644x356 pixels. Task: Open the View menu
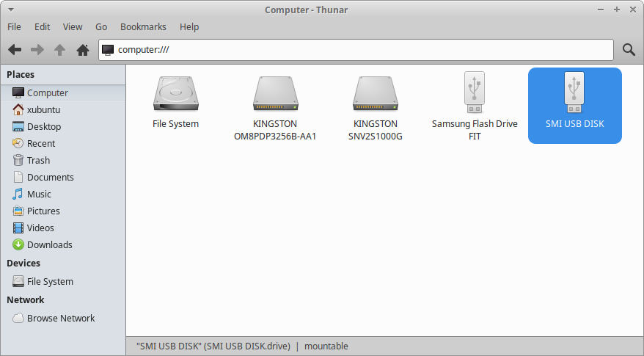coord(73,26)
